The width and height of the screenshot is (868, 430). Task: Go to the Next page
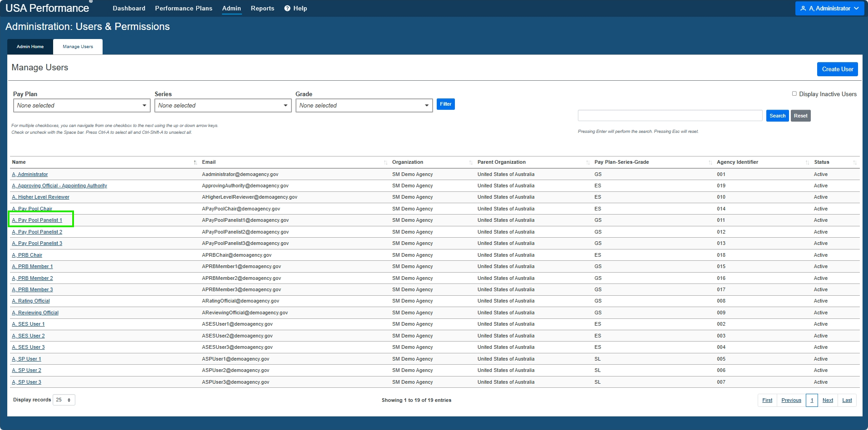click(x=828, y=400)
